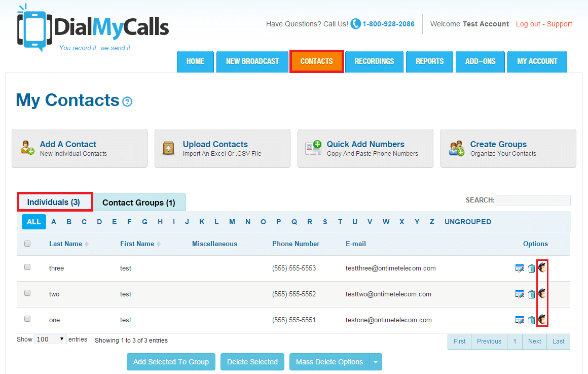Viewport: 588px width, 374px height.
Task: Open edit icon for contact one
Action: tap(519, 320)
